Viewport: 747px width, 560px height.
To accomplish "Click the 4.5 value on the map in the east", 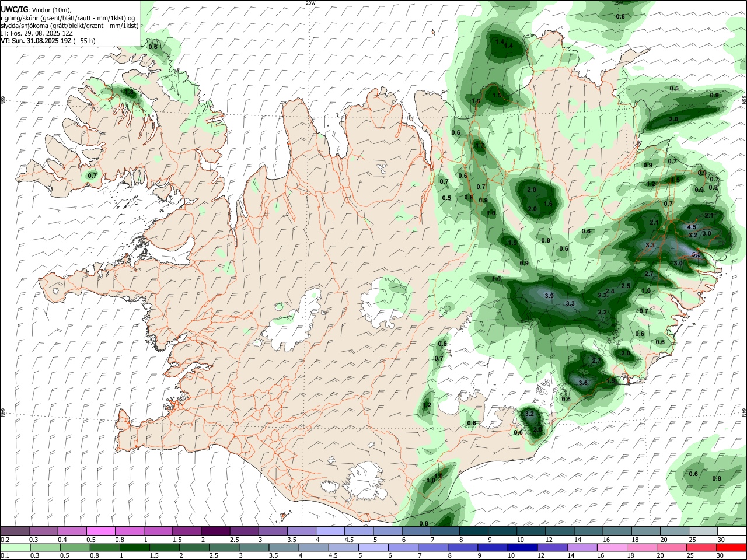I will [x=692, y=227].
